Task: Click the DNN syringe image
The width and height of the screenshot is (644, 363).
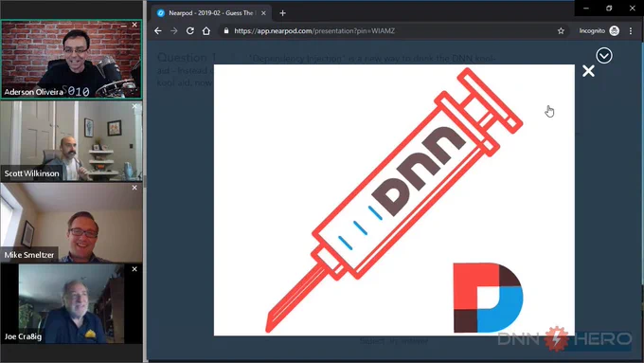Action: coord(394,200)
